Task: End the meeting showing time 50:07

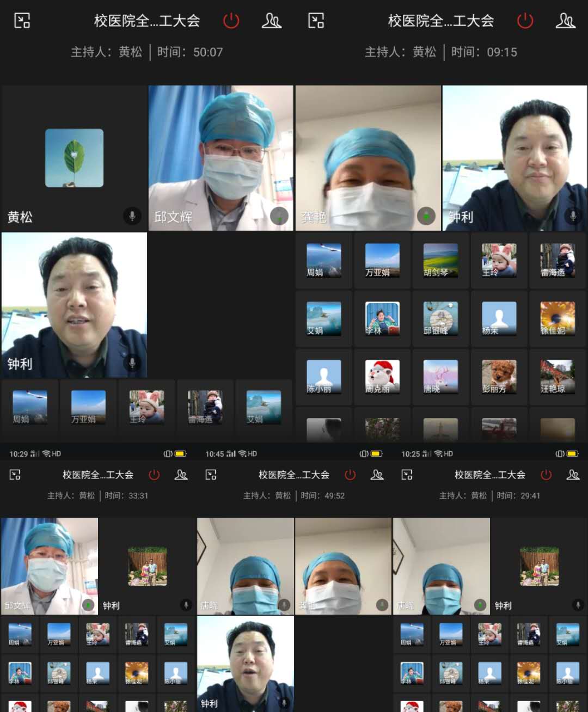Action: pyautogui.click(x=231, y=21)
